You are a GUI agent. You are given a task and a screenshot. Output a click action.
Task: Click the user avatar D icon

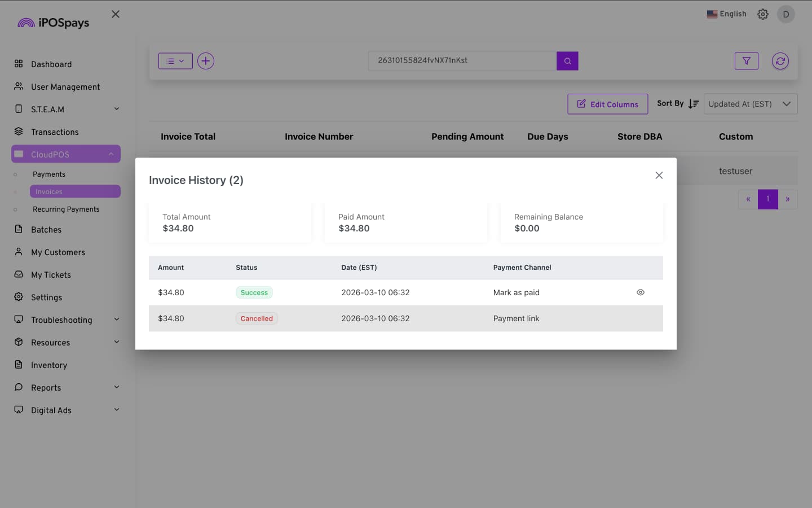click(x=785, y=14)
